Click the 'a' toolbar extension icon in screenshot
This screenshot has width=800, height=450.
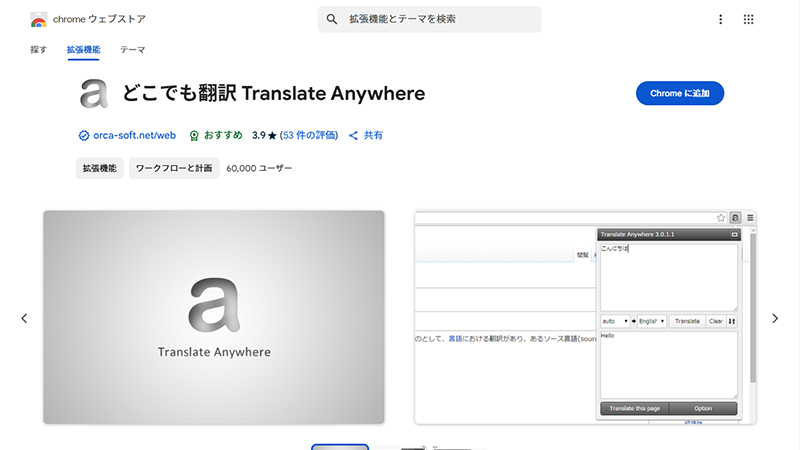735,218
